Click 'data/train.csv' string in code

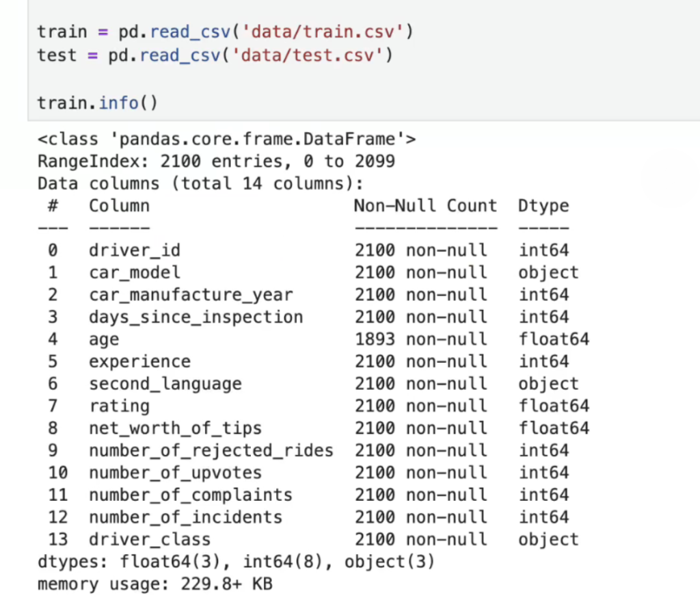(x=322, y=31)
